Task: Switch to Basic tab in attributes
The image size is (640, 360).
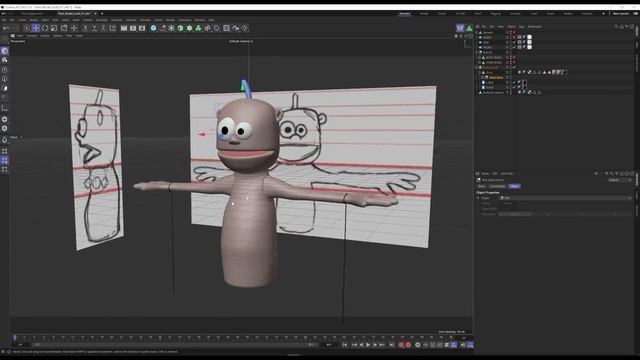Action: pos(482,186)
